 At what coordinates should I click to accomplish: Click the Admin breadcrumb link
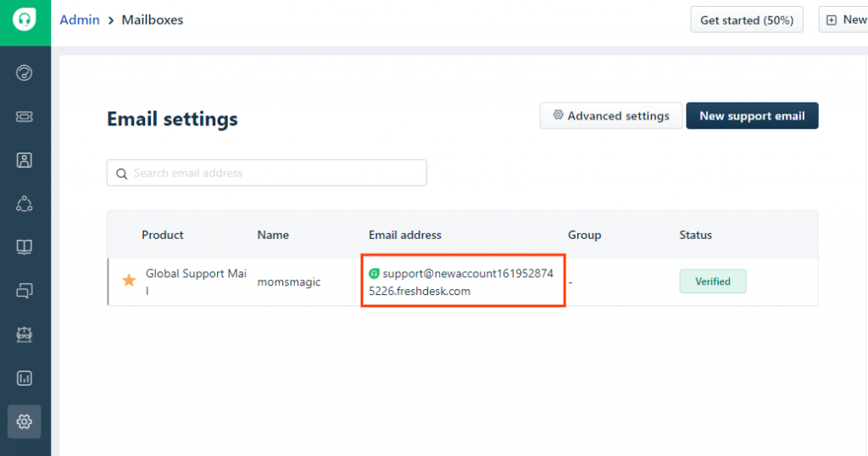tap(80, 20)
